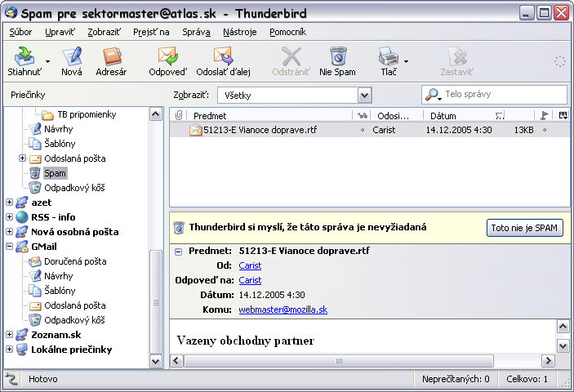This screenshot has width=574, height=392.
Task: Expand the RSS - info account
Action: tap(10, 217)
